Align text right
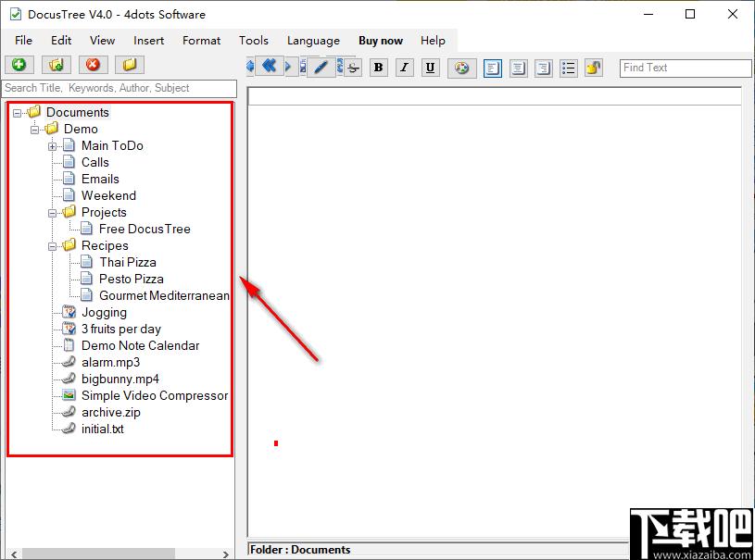The width and height of the screenshot is (755, 560). (543, 68)
